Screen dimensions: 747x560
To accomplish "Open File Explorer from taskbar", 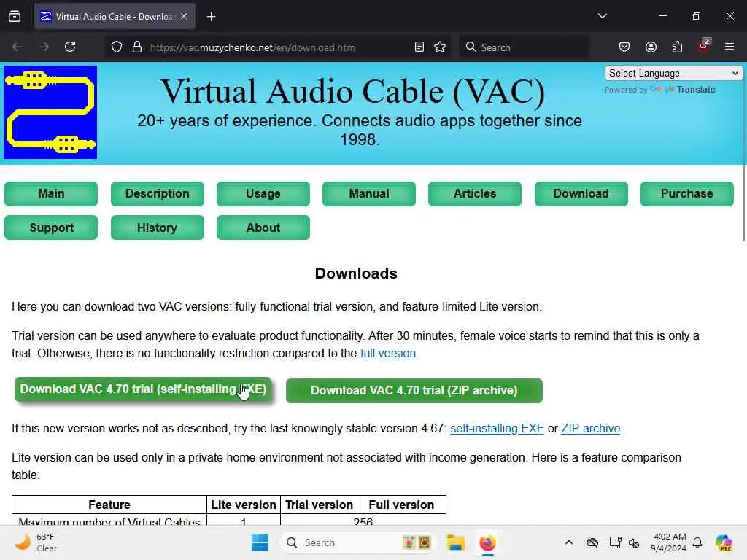I will point(455,542).
